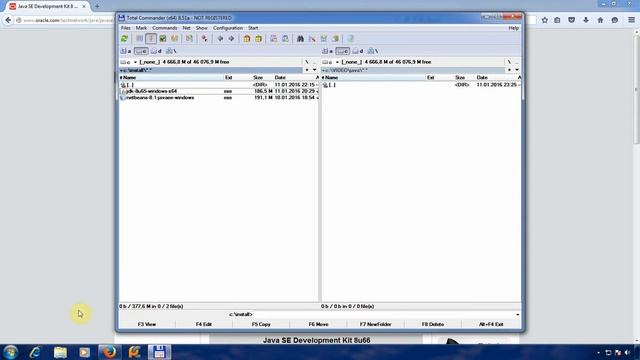
Task: Open the Net menu
Action: (x=187, y=28)
